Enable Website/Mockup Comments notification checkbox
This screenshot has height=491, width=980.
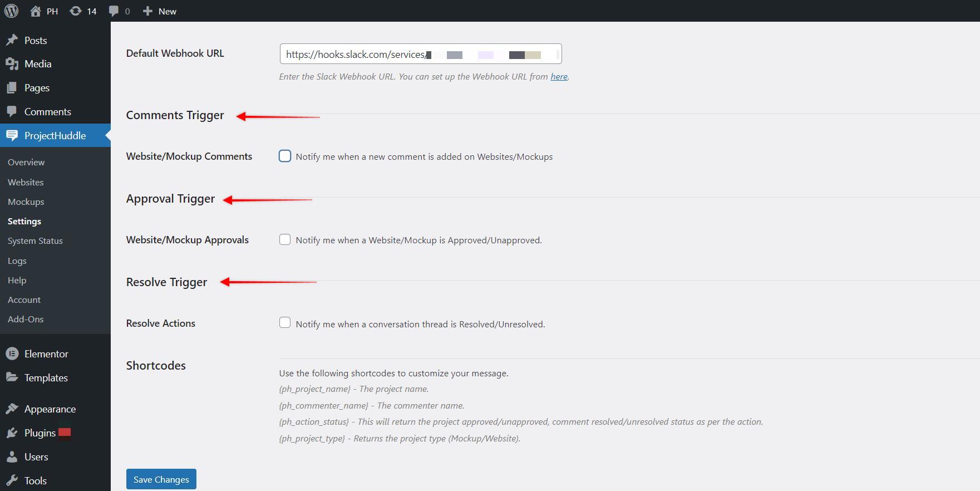click(285, 156)
